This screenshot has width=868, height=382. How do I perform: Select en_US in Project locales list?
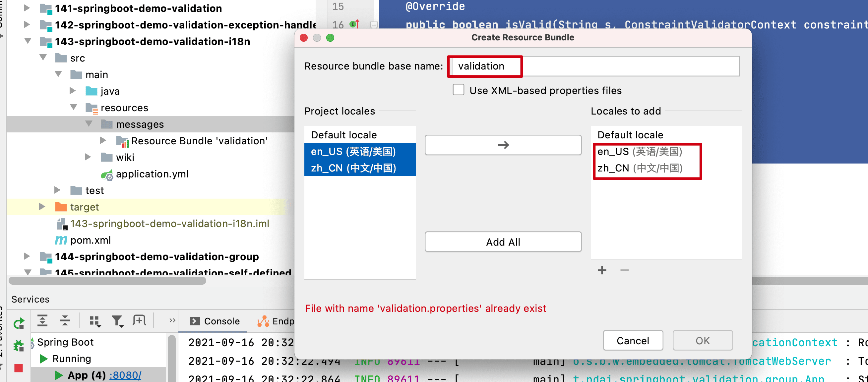(353, 152)
